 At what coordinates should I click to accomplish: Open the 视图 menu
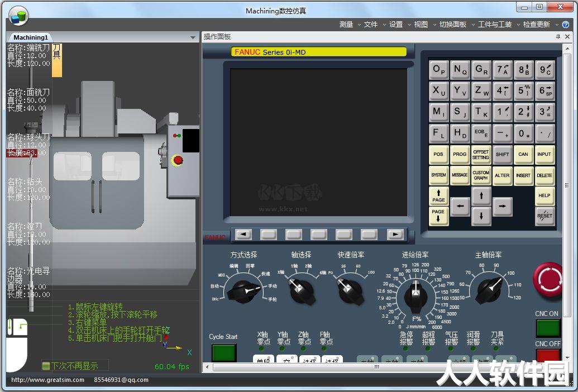(421, 25)
